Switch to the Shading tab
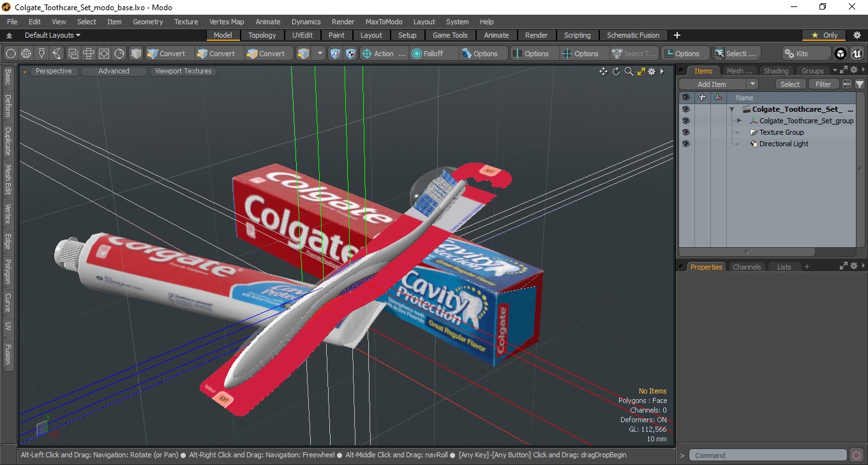Screen dimensions: 868x465 tap(776, 71)
